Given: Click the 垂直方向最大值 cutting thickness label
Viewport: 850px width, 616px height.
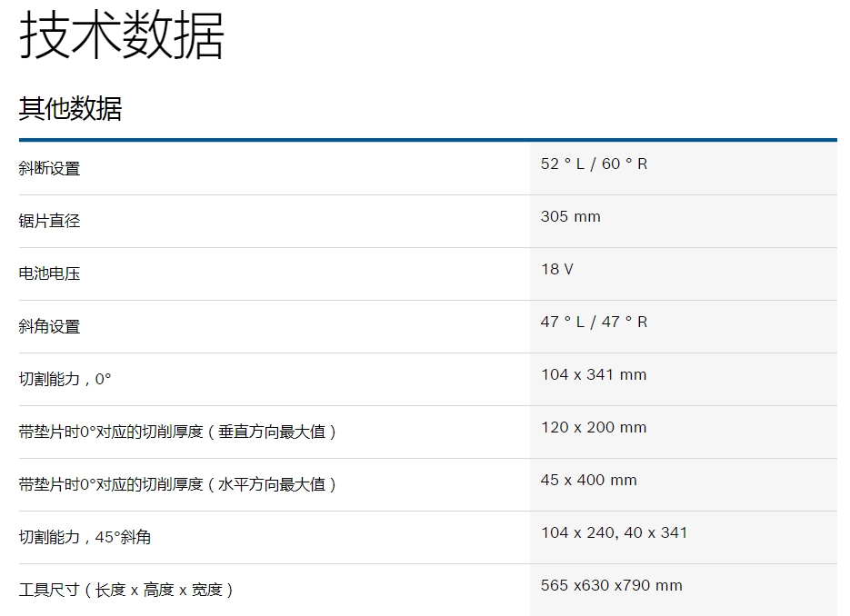Looking at the screenshot, I should (x=178, y=432).
